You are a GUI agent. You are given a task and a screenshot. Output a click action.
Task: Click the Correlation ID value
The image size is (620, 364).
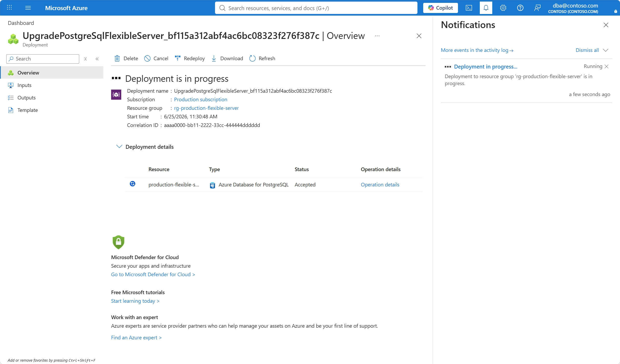212,125
